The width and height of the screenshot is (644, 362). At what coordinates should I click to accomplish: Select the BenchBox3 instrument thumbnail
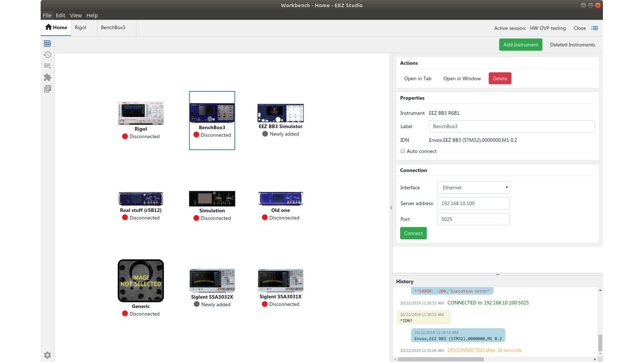[212, 120]
